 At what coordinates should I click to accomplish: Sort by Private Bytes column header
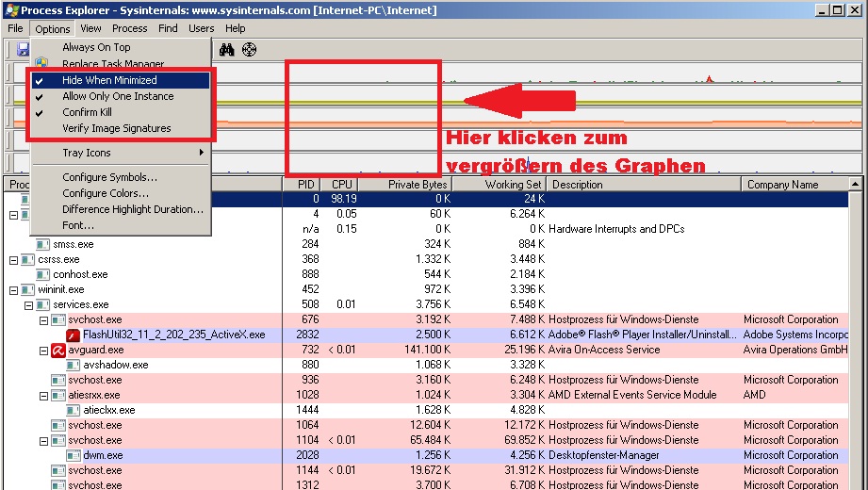(405, 185)
